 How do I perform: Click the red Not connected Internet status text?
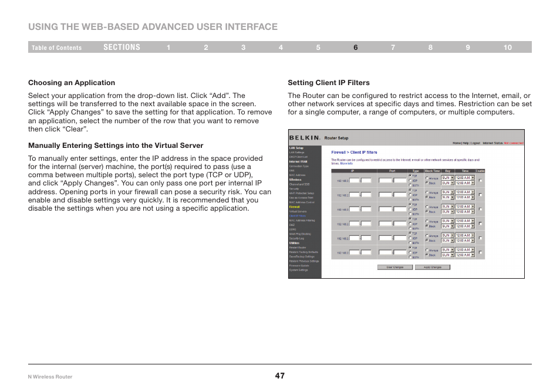(x=514, y=143)
